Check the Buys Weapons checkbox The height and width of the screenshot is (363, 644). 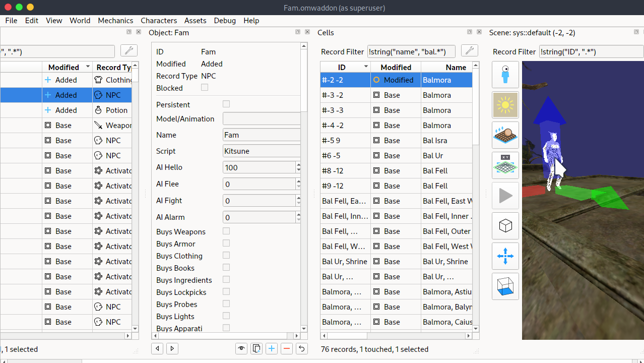click(226, 231)
